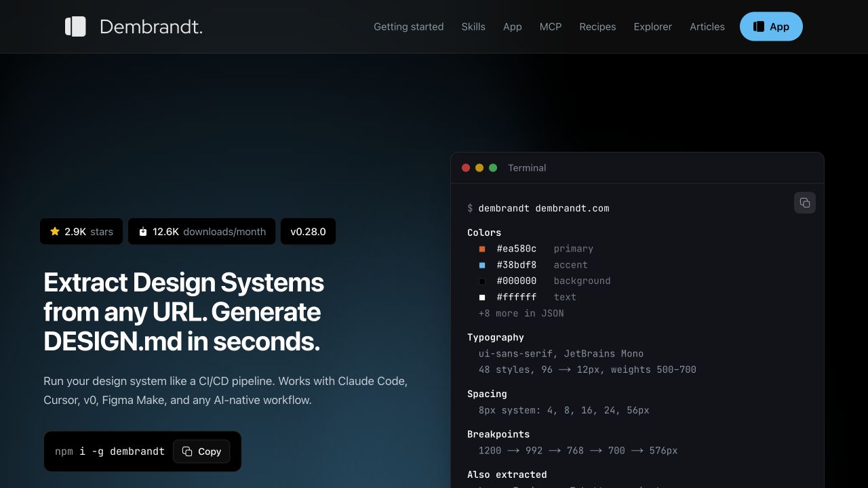Click the red terminal window dot
Screen dimensions: 868x488
click(466, 167)
